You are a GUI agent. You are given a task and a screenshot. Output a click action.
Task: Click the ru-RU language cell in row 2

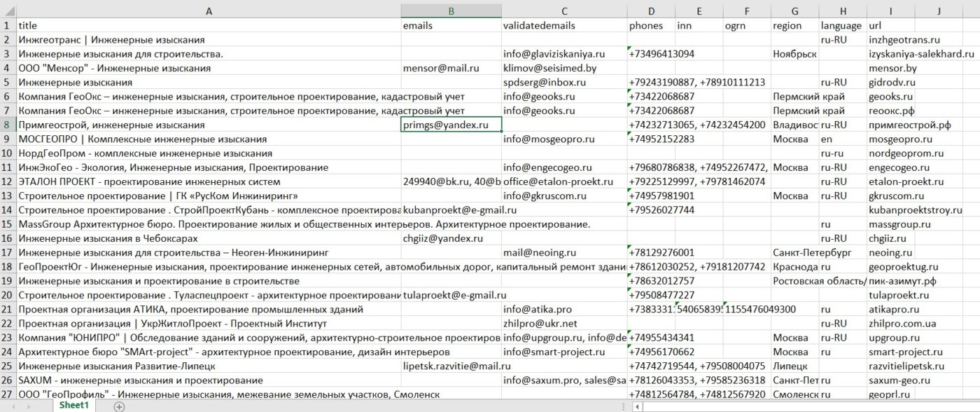[x=842, y=39]
